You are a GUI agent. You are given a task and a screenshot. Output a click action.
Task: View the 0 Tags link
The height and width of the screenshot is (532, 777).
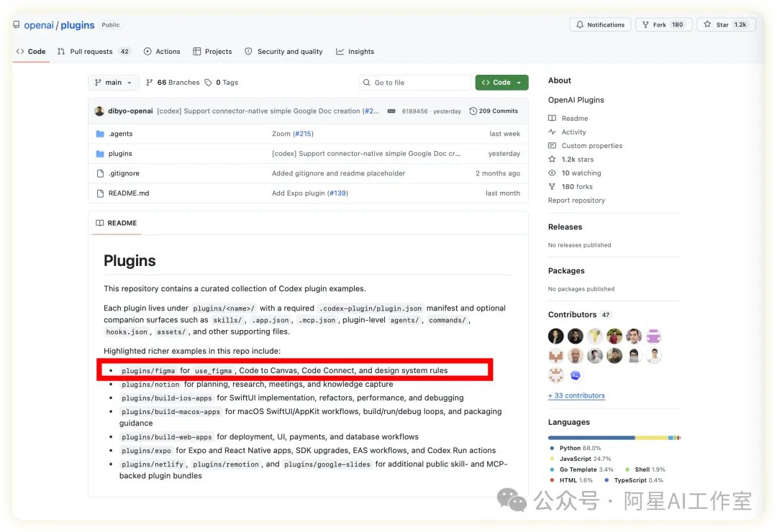coord(222,83)
